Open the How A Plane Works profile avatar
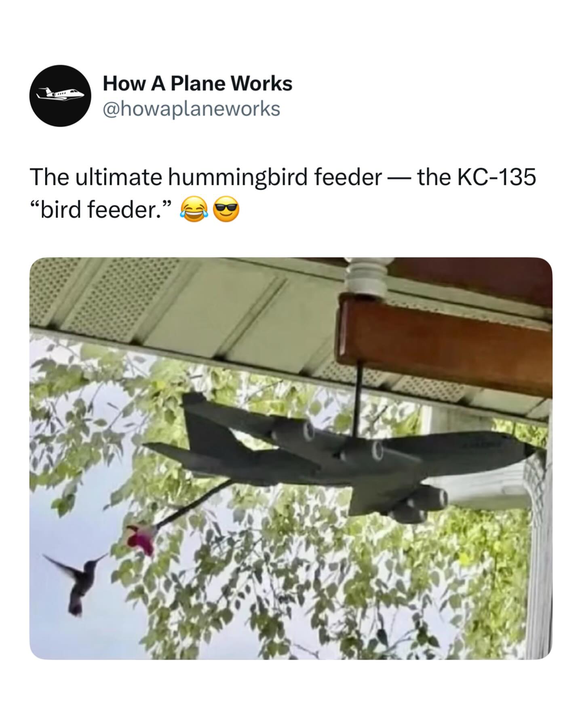Viewport: 582px width, 728px height. pos(60,96)
